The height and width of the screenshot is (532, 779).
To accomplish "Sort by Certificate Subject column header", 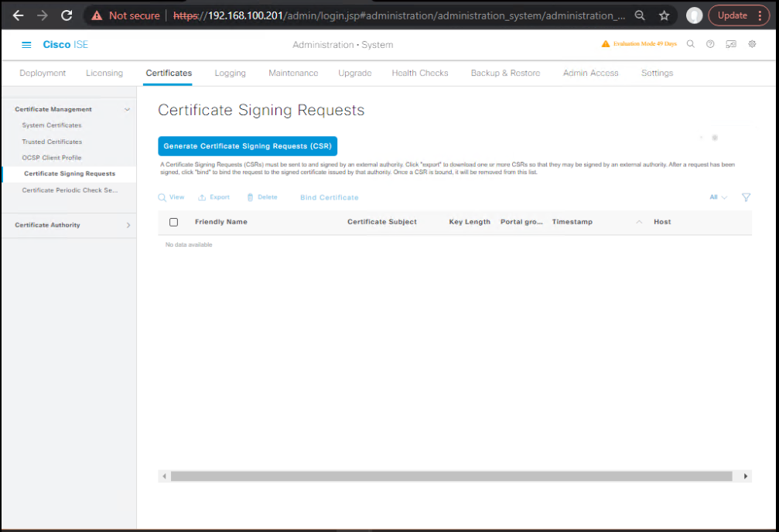I will [382, 222].
